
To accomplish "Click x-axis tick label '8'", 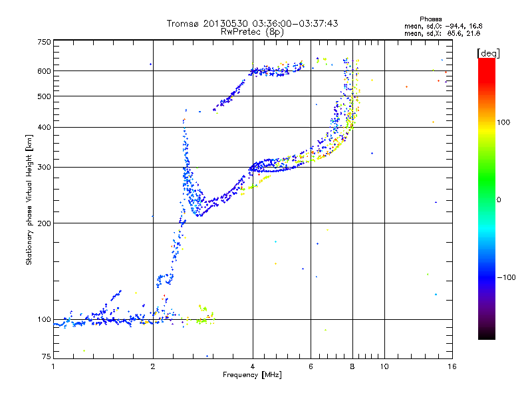I will 352,366.
